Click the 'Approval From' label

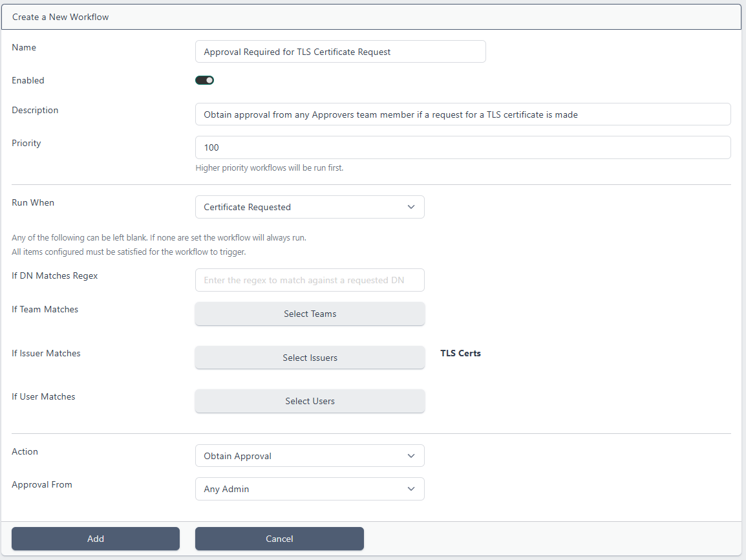click(42, 484)
